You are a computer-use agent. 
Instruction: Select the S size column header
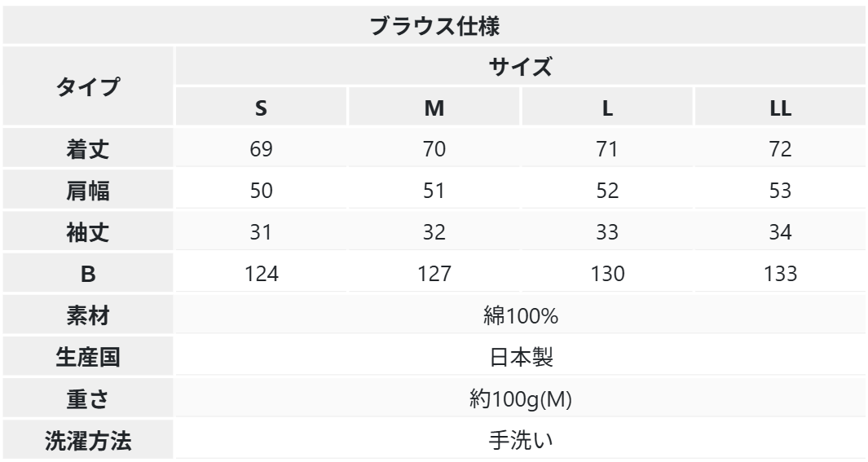(262, 108)
